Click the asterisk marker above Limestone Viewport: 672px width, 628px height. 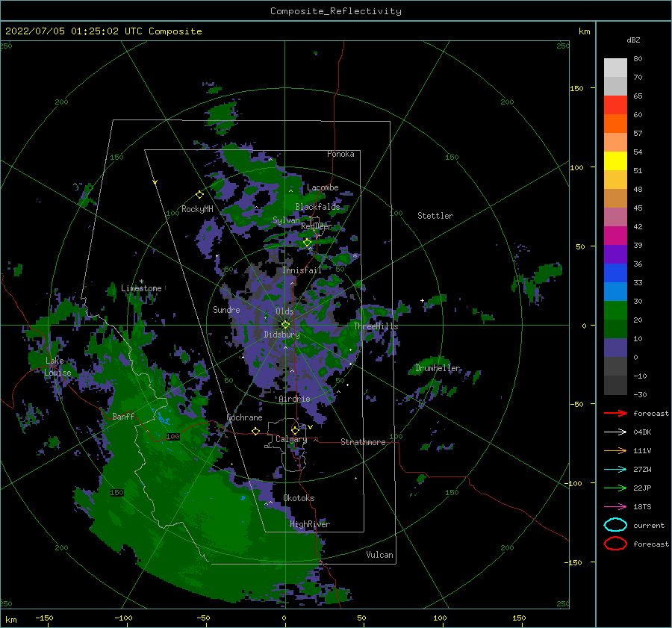pos(141,282)
